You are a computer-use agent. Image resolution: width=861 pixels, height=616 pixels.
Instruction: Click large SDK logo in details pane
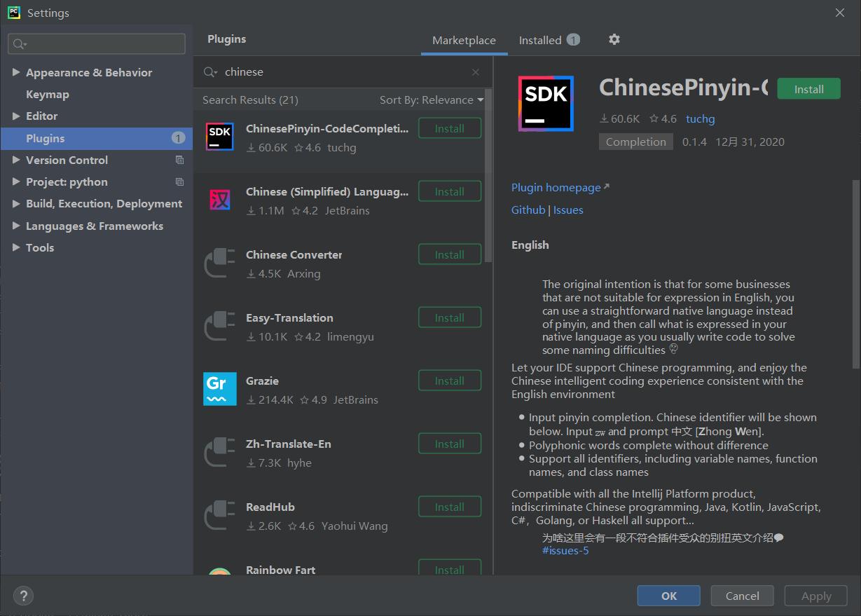pos(546,104)
